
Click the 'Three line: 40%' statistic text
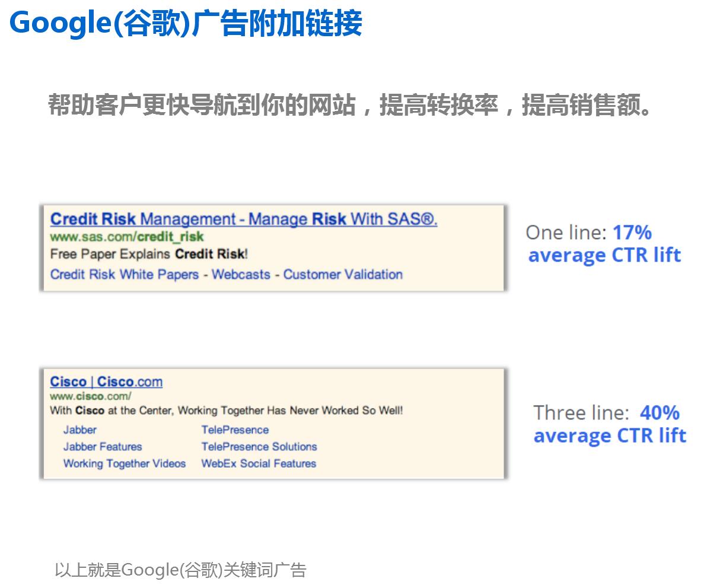[607, 413]
